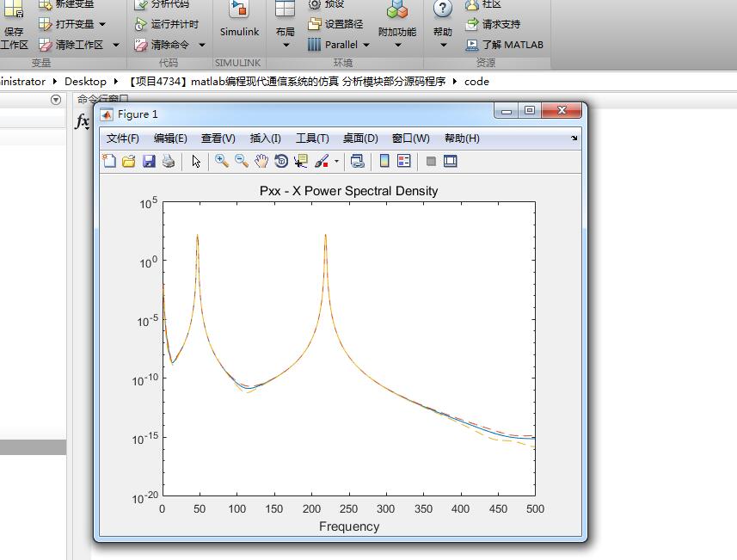Select the Brush data tool
The width and height of the screenshot is (737, 560).
click(x=322, y=161)
